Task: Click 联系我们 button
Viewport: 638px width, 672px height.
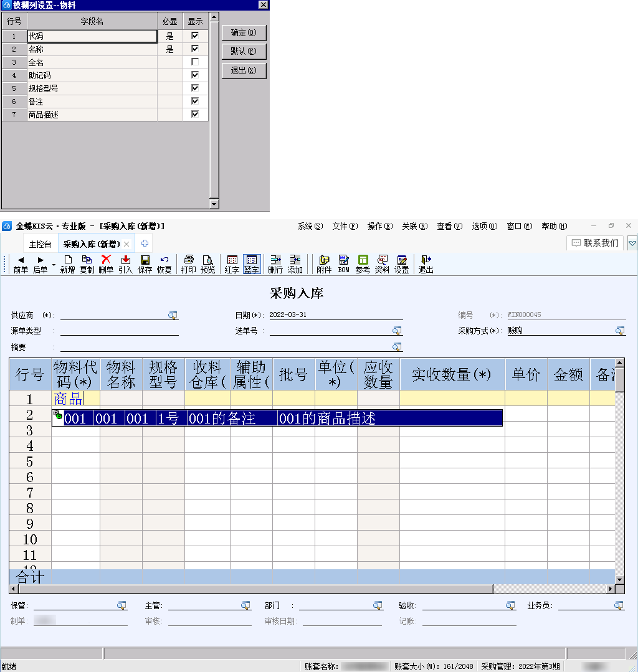Action: (595, 243)
